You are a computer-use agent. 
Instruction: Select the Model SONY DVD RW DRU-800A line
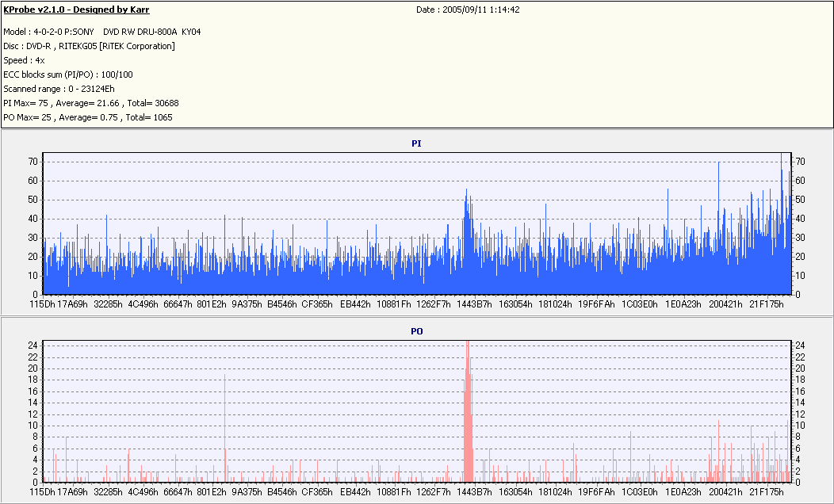click(102, 32)
